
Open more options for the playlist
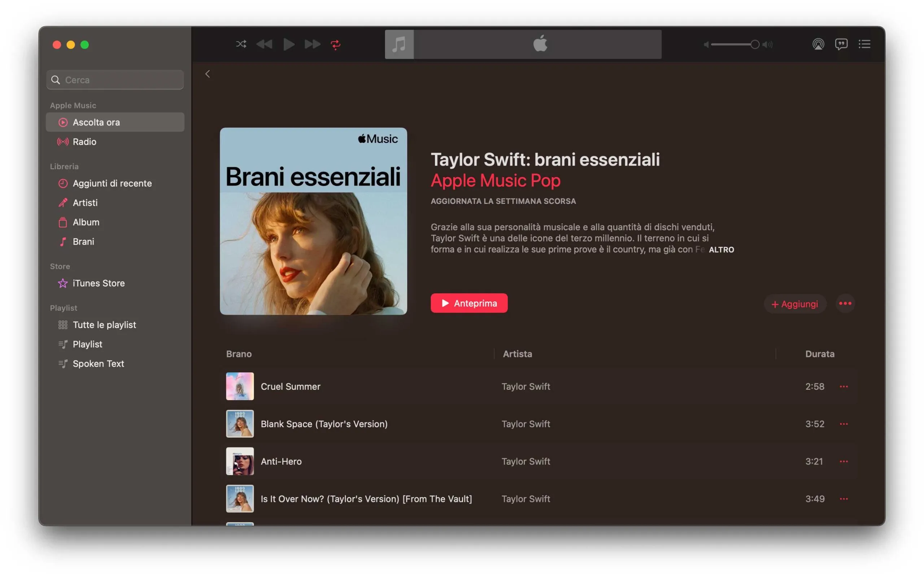click(x=845, y=303)
